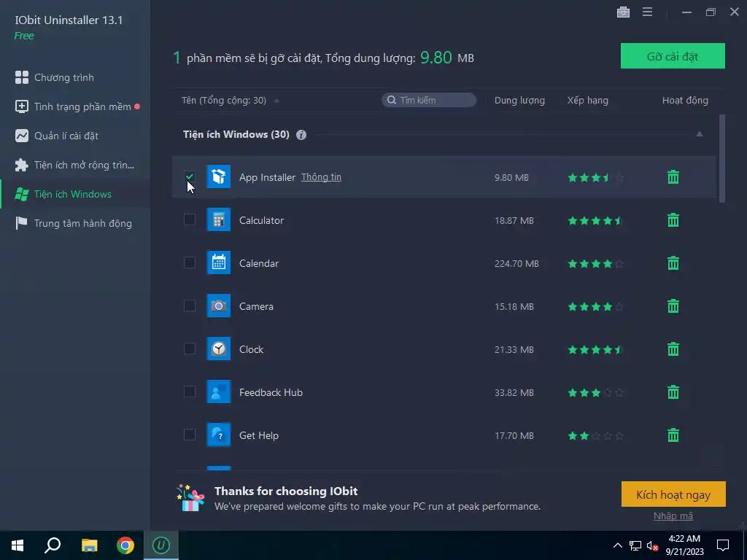Check the Clock checkbox
The width and height of the screenshot is (747, 560).
point(190,349)
